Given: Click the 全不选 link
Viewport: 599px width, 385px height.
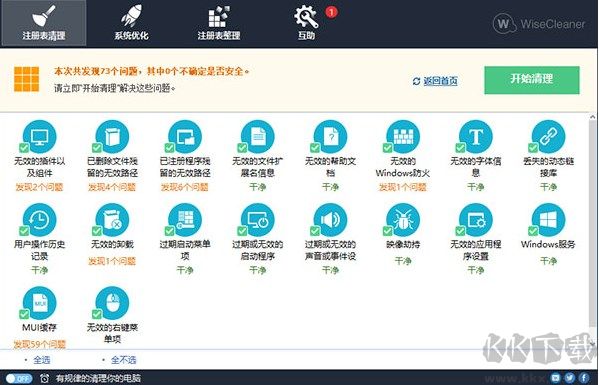Looking at the screenshot, I should (123, 360).
